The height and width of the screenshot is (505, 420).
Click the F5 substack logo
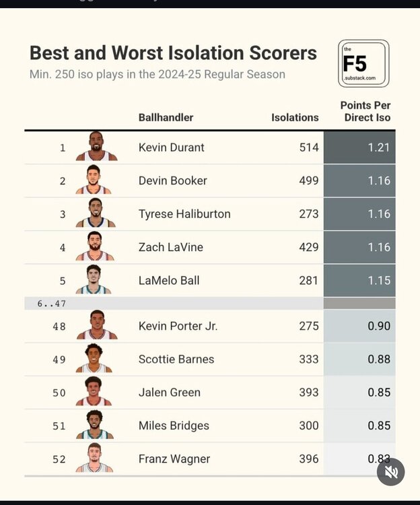click(363, 63)
